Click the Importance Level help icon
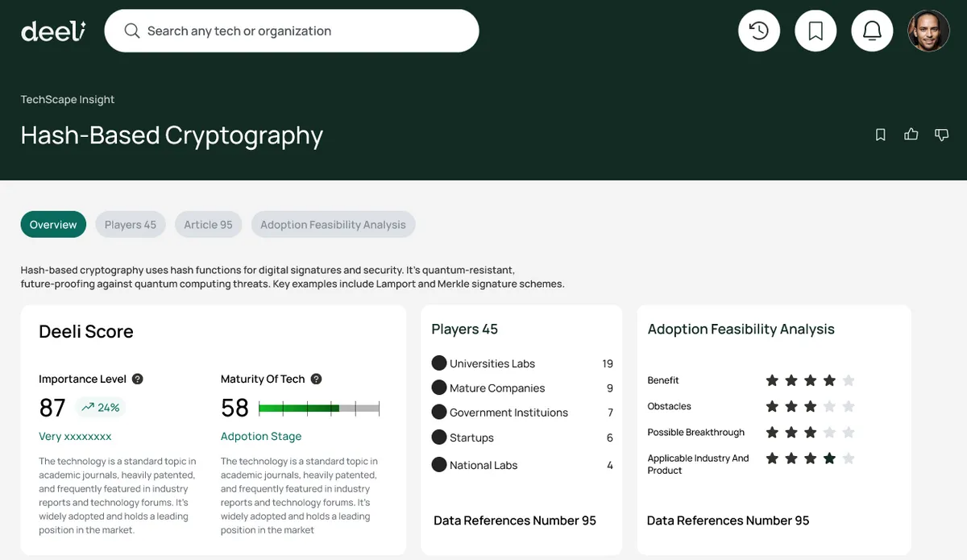Screen dimensions: 967x560 click(x=138, y=379)
